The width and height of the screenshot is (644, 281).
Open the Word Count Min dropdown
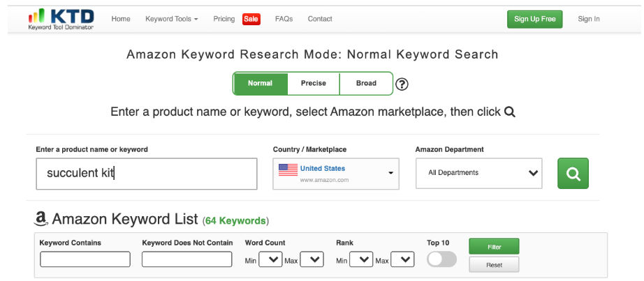pyautogui.click(x=270, y=259)
